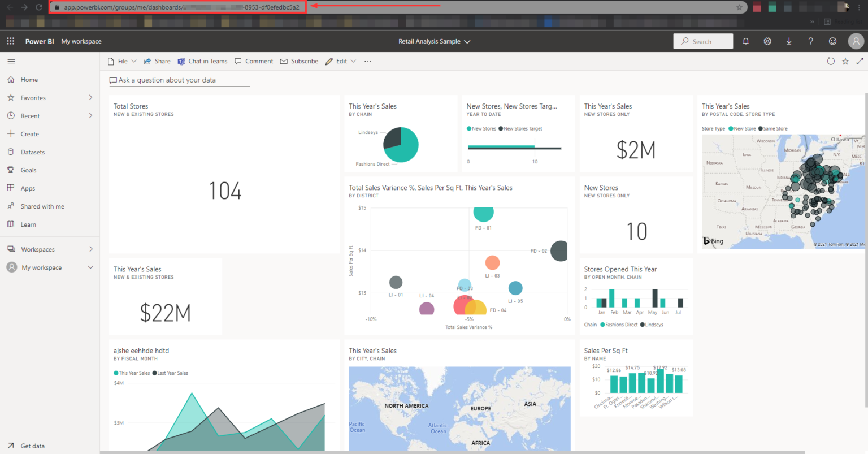
Task: Expand the Retail Analysis Sample chevron
Action: coord(467,41)
